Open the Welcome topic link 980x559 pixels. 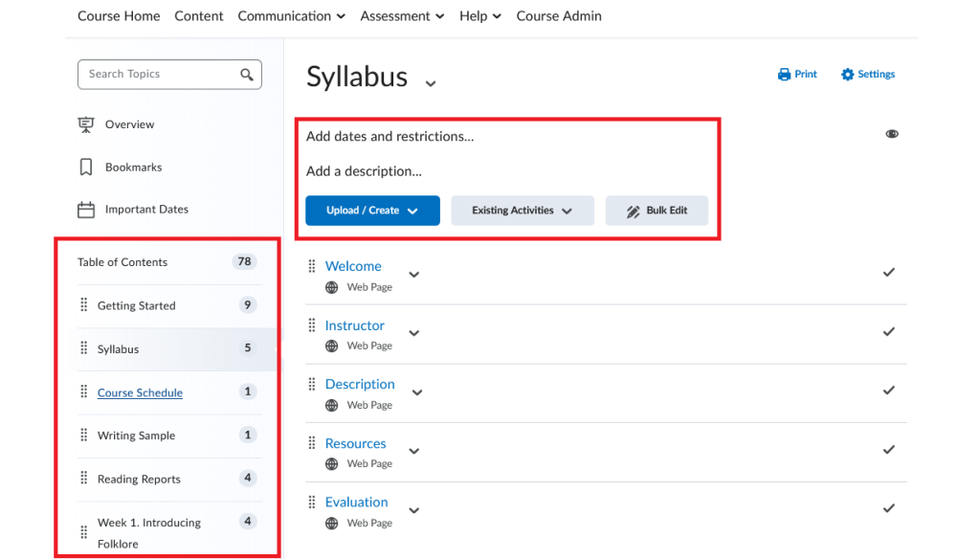coord(353,266)
